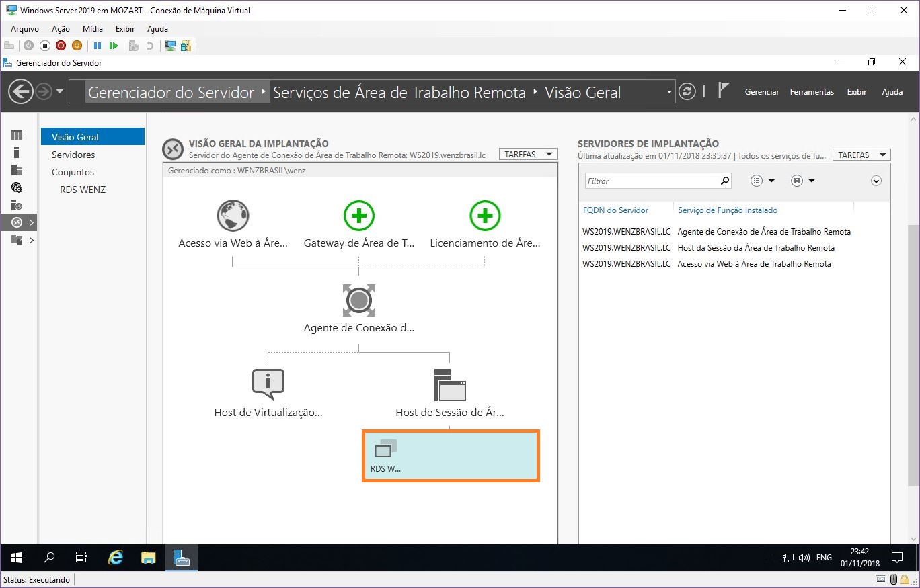Click the green Reset VM toolbar button
The width and height of the screenshot is (920, 588).
tap(114, 46)
